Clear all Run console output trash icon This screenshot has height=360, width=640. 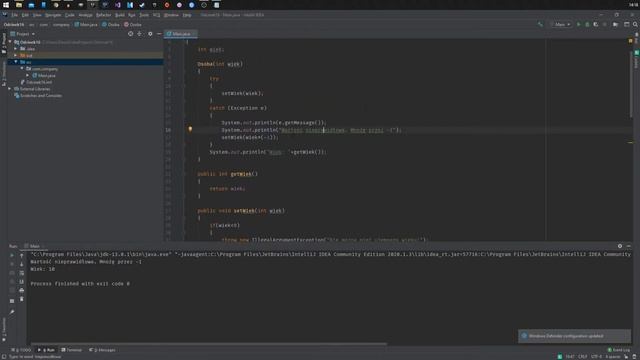click(x=22, y=299)
